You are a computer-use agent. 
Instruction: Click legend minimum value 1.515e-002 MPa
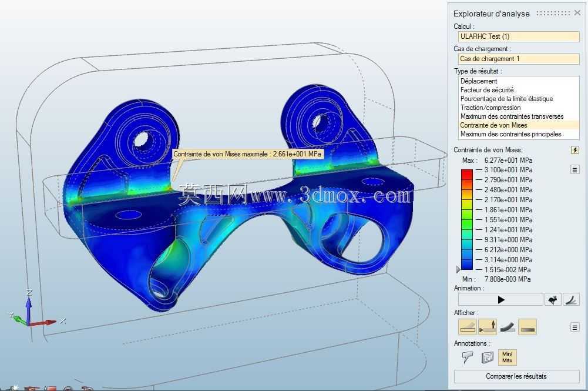[508, 270]
